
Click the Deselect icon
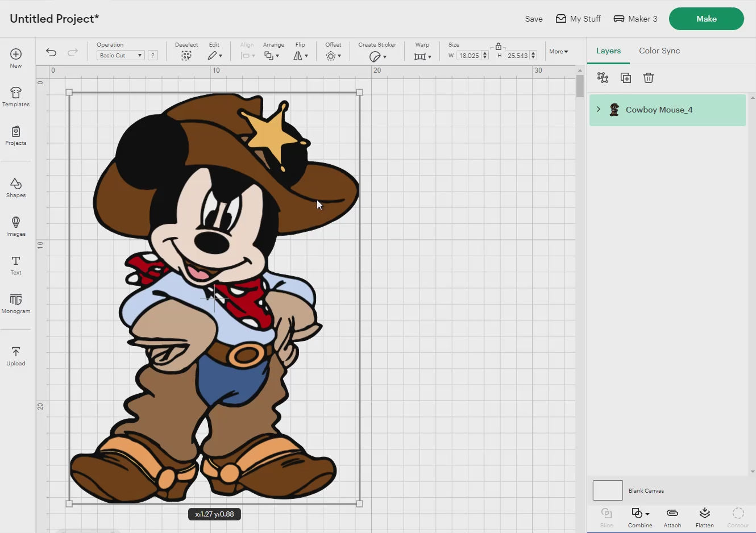[x=186, y=55]
